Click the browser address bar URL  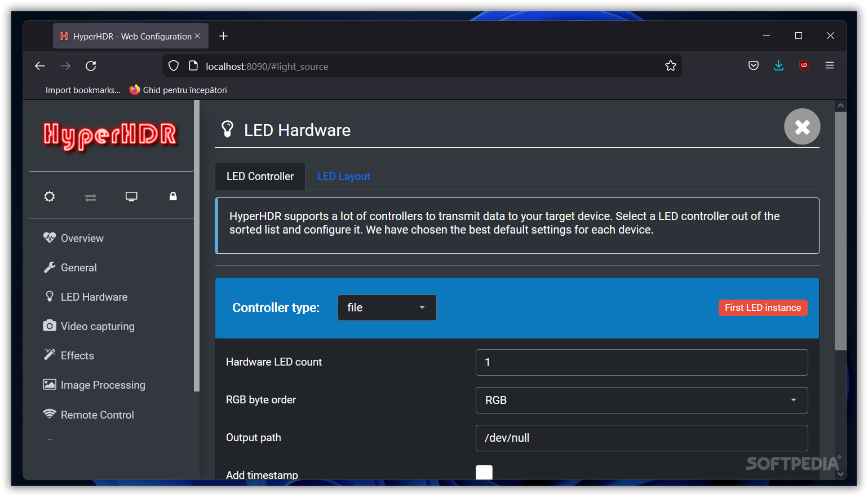(267, 67)
